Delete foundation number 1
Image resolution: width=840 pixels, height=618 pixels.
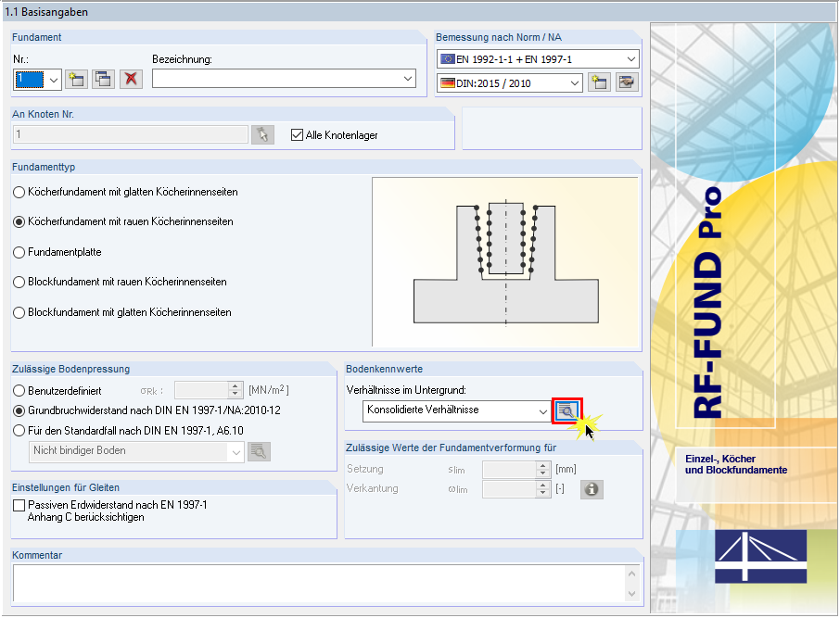point(131,79)
